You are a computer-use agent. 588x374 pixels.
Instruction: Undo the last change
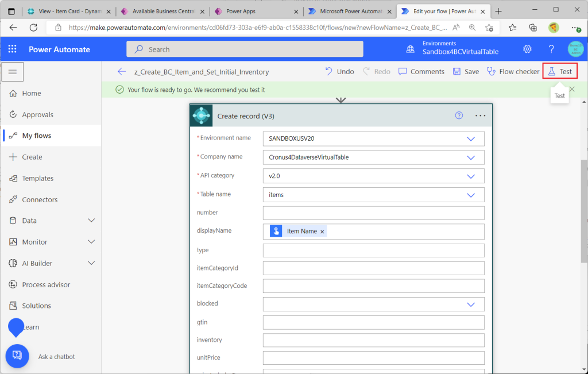[339, 72]
